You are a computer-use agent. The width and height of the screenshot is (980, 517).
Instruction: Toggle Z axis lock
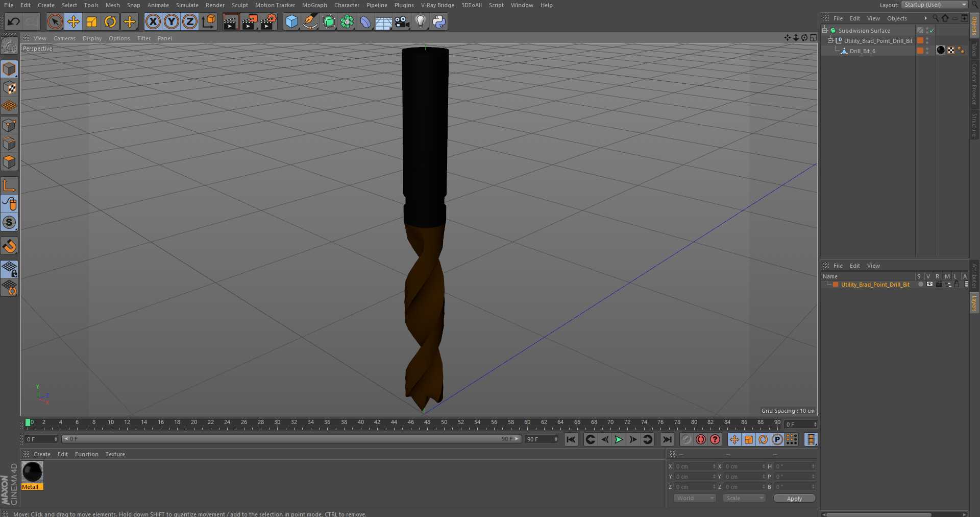click(x=190, y=21)
